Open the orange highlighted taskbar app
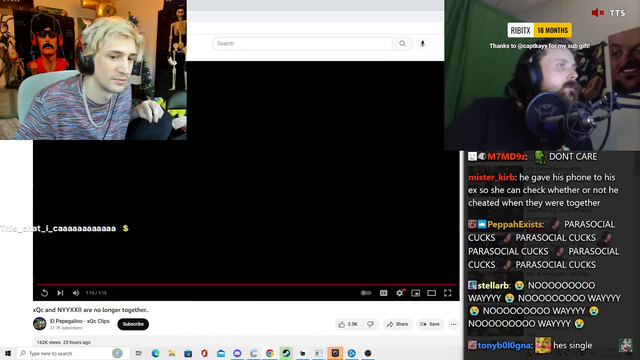The width and height of the screenshot is (640, 360). (335, 353)
